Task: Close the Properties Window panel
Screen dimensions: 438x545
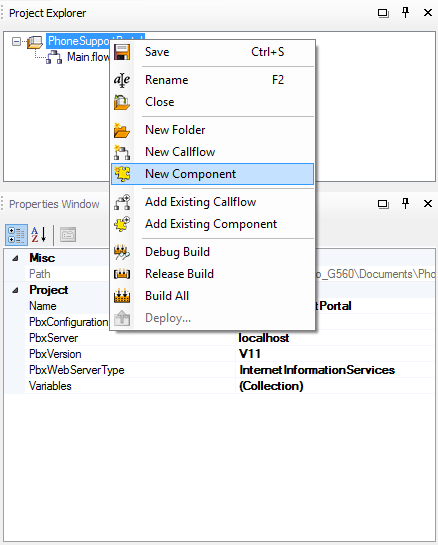Action: coord(428,203)
